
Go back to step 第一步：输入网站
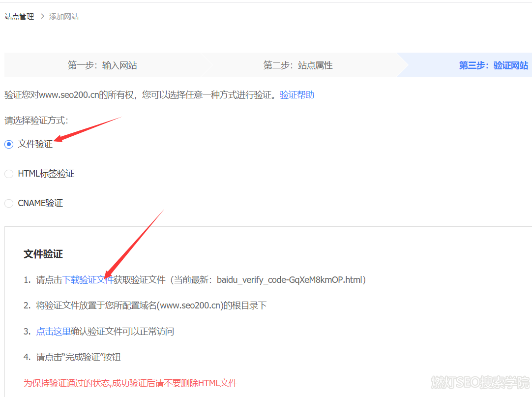(102, 65)
